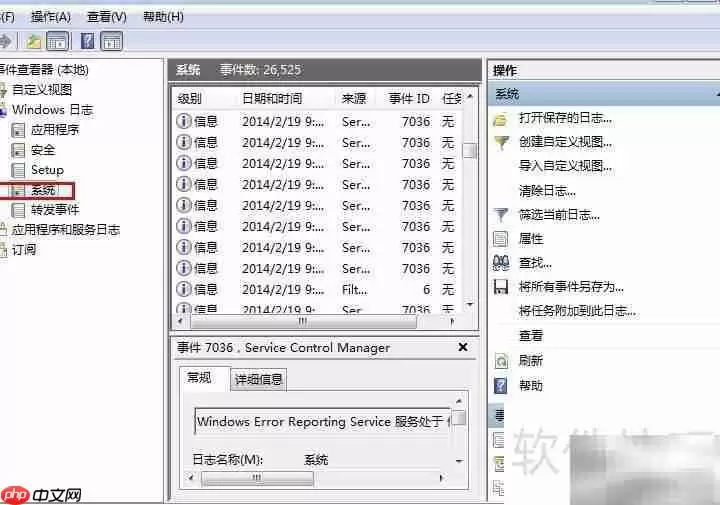Click the detail pane horizontal scrollbar thumb

(258, 478)
